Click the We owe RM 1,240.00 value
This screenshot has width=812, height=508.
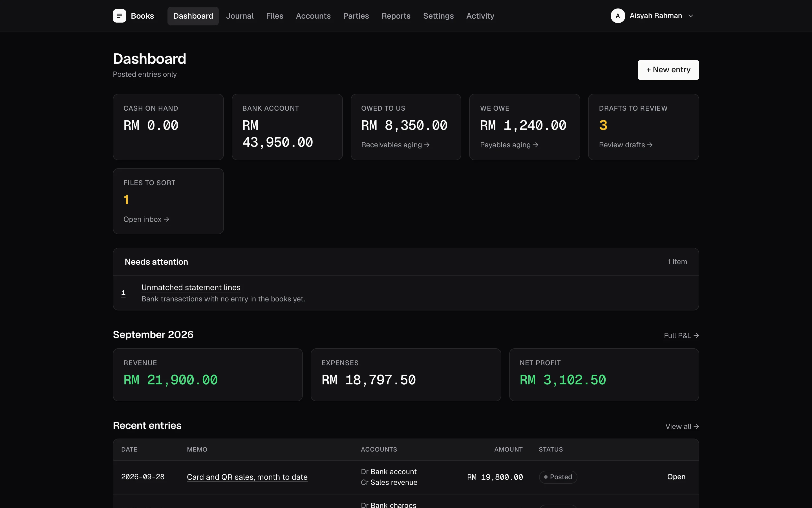pos(523,126)
